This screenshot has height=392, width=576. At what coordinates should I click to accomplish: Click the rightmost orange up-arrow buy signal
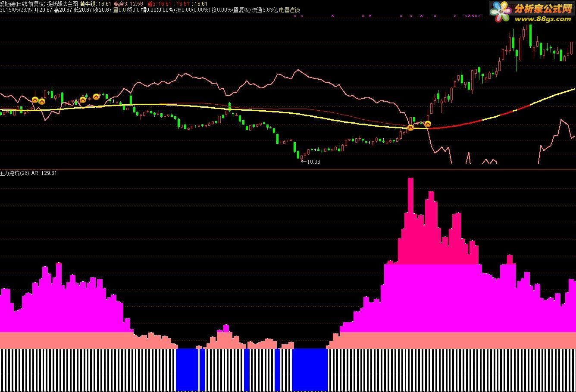pyautogui.click(x=428, y=124)
